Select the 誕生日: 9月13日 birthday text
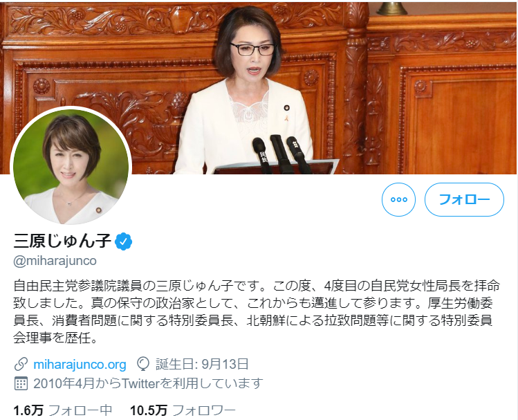The width and height of the screenshot is (518, 420). point(202,364)
